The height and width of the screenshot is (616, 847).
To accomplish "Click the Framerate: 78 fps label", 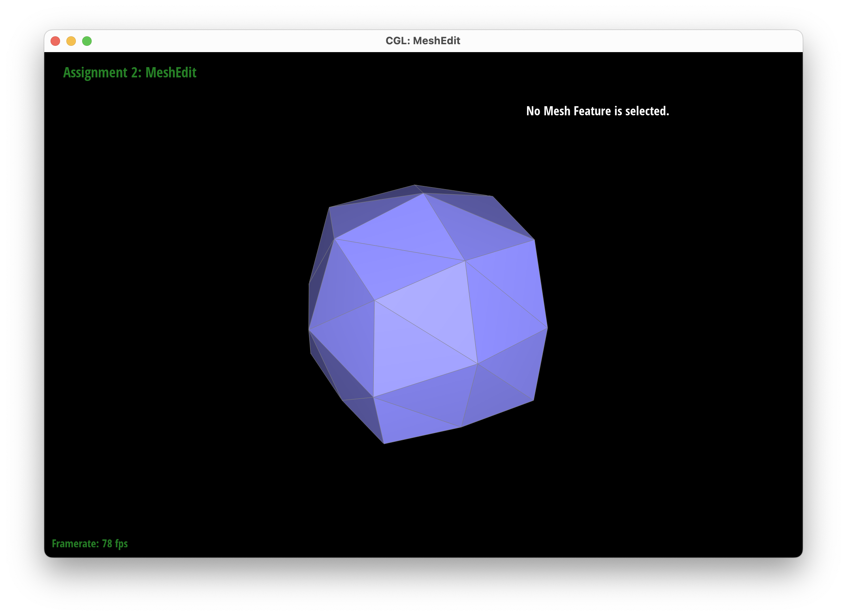I will (x=89, y=544).
